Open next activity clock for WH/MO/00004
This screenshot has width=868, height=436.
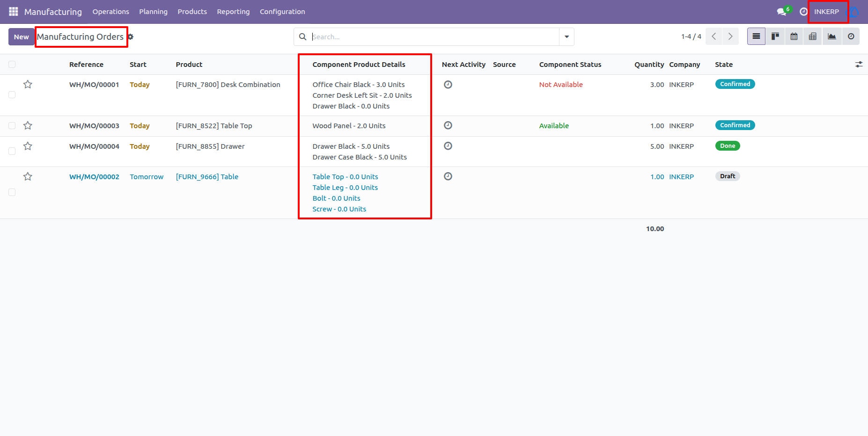click(x=448, y=146)
